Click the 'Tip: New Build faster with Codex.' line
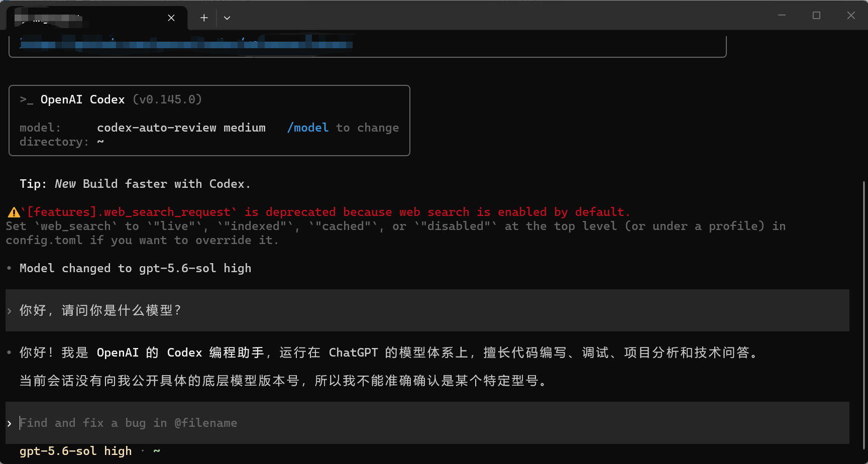Viewport: 868px width, 464px height. click(135, 184)
